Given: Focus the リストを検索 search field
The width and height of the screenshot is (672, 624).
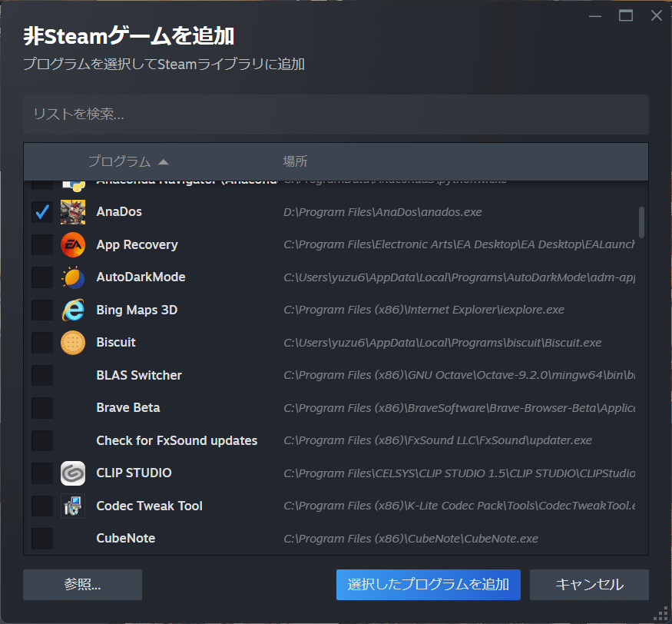Looking at the screenshot, I should pyautogui.click(x=336, y=114).
